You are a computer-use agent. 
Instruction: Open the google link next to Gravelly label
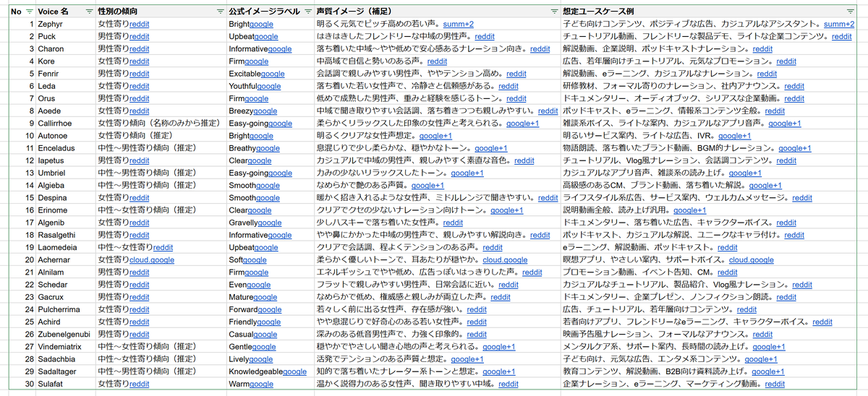coord(270,223)
